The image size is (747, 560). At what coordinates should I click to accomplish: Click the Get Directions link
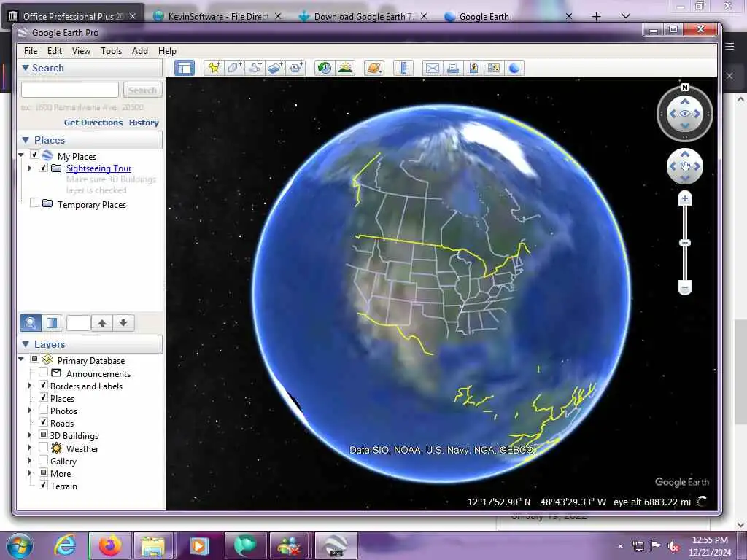93,122
